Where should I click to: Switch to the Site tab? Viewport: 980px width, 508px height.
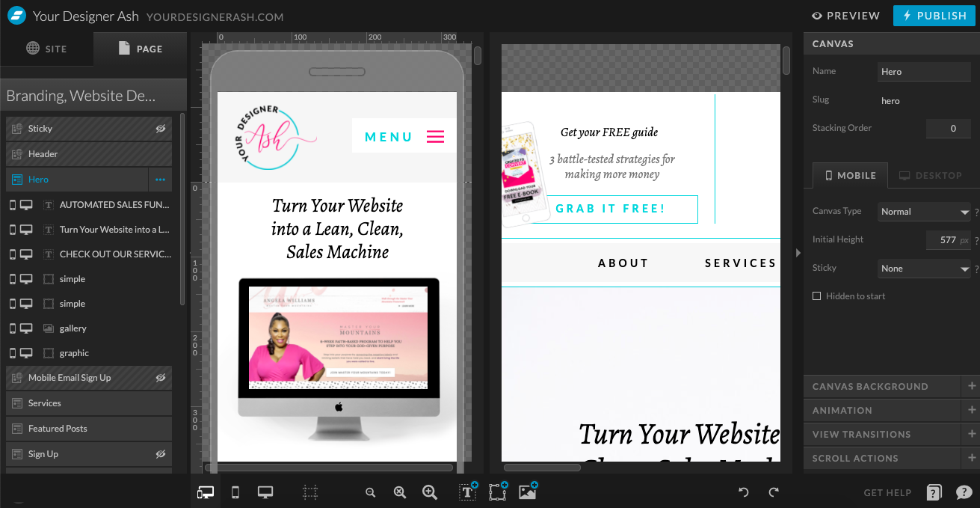(x=46, y=49)
